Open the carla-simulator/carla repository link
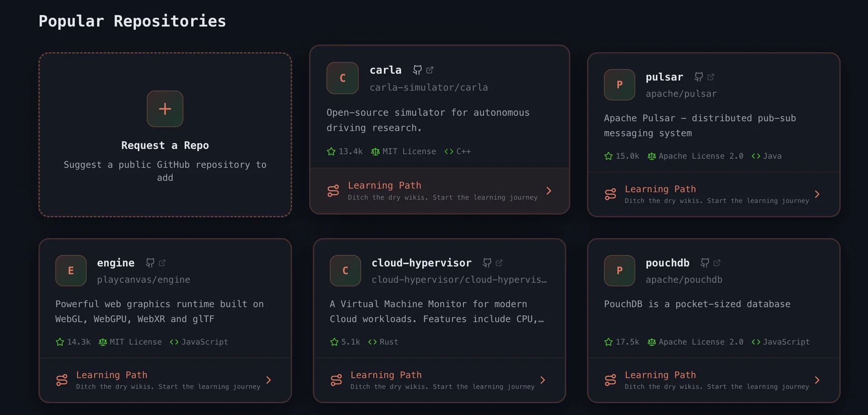 click(429, 87)
